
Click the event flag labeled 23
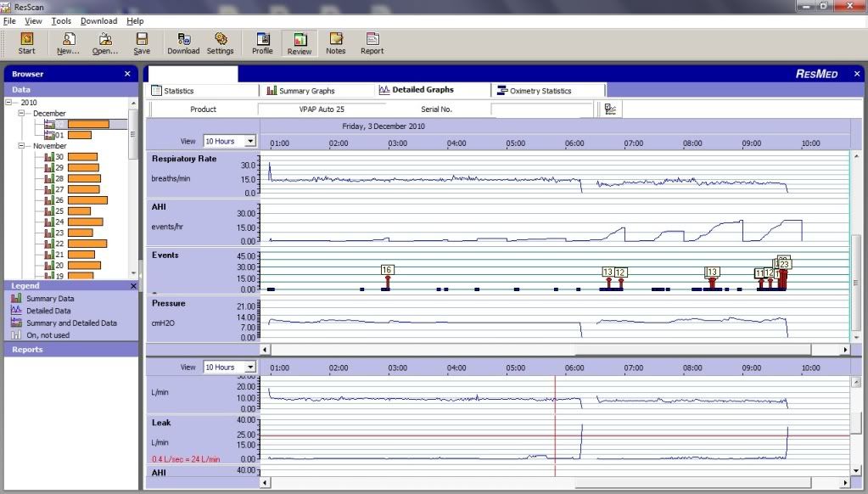784,265
